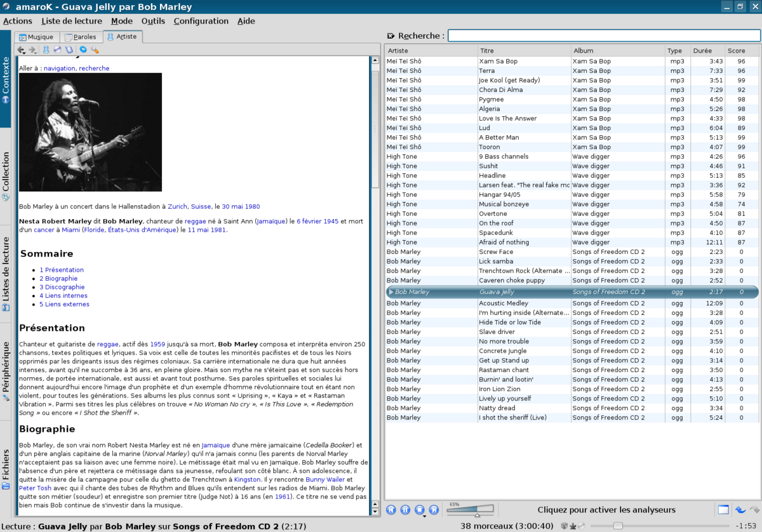Go forward in the context browser

(x=32, y=50)
